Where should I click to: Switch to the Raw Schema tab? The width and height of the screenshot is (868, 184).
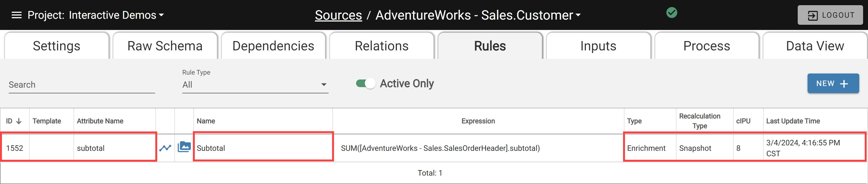pos(165,46)
